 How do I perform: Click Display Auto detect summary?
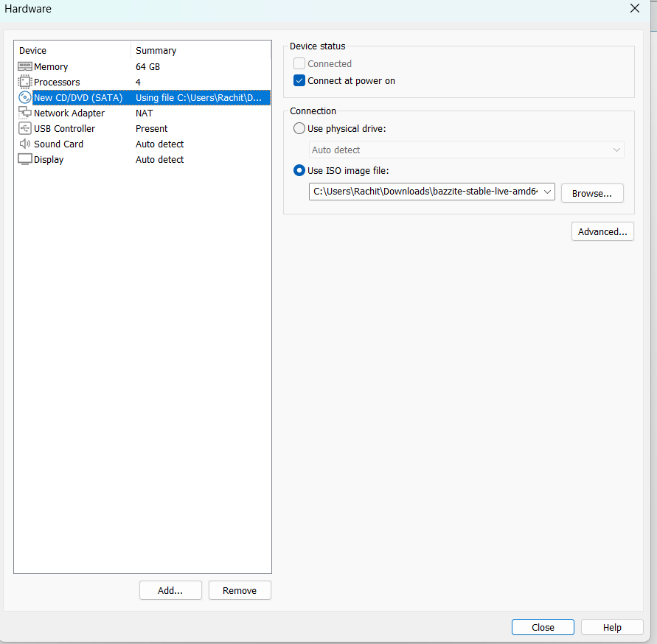point(159,160)
